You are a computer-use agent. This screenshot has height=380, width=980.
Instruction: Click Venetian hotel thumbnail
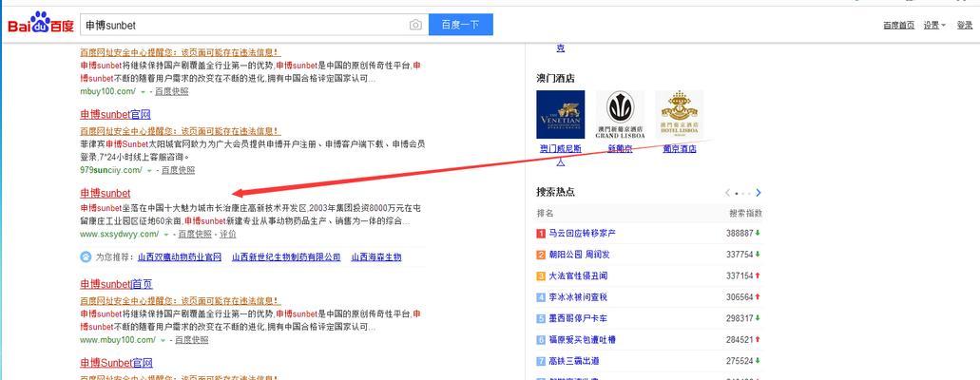click(x=561, y=114)
